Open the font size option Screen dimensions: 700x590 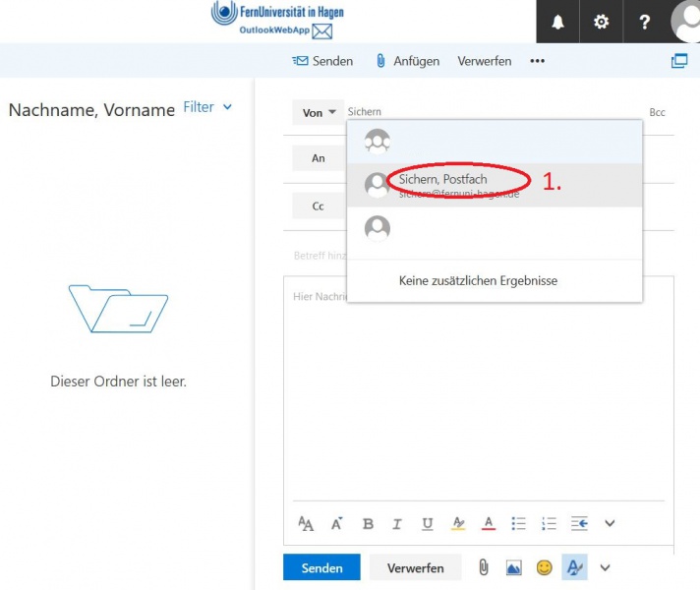pyautogui.click(x=306, y=523)
